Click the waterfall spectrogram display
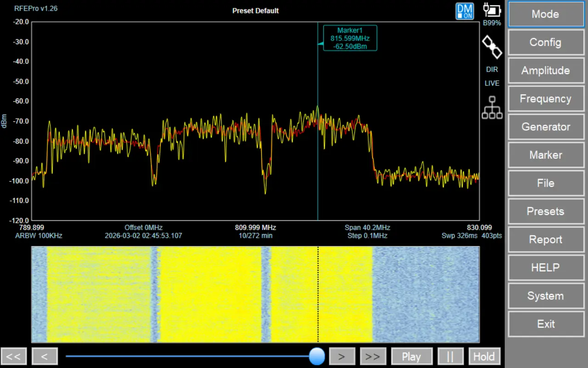 tap(255, 294)
